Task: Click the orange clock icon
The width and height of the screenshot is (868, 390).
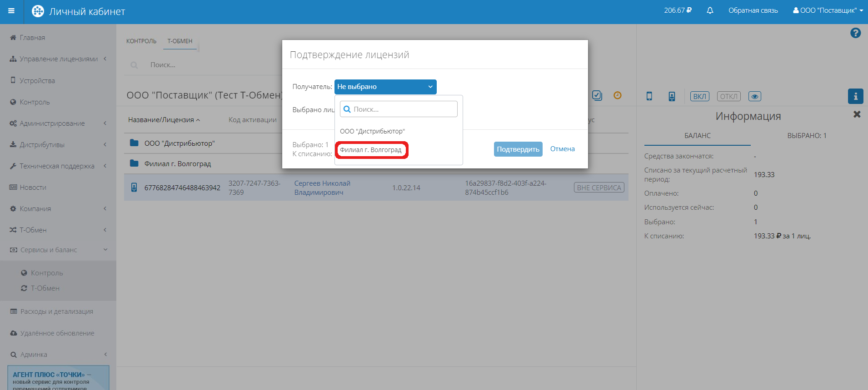Action: tap(617, 95)
